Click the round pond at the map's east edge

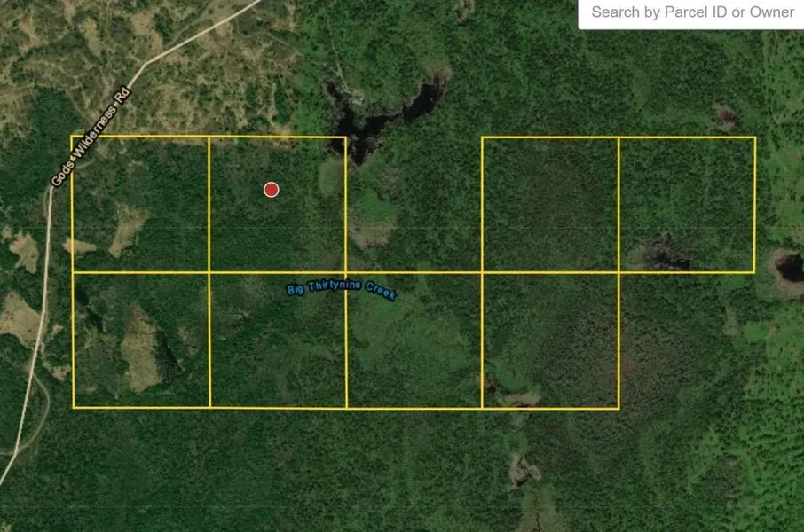pos(789,266)
